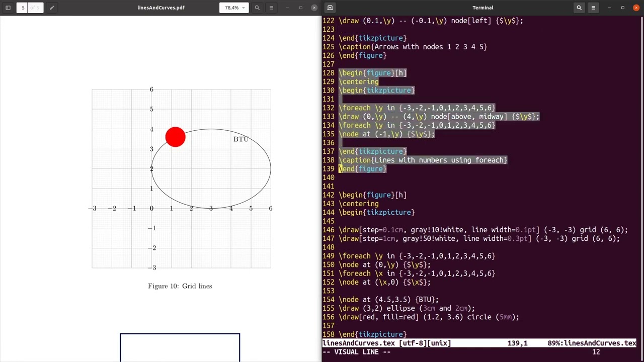Click \begin{figure}[h] on line 128
Viewport: 644px width, 362px height.
click(x=372, y=73)
